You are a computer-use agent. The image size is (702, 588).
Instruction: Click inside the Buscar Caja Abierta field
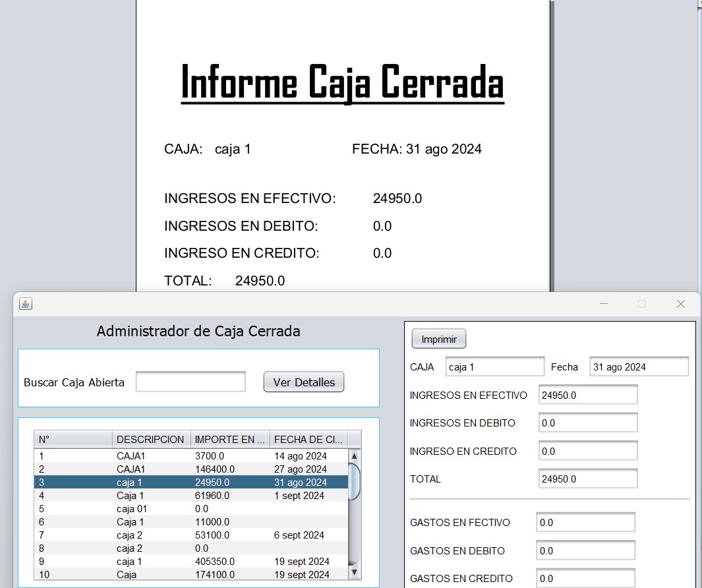click(x=190, y=382)
